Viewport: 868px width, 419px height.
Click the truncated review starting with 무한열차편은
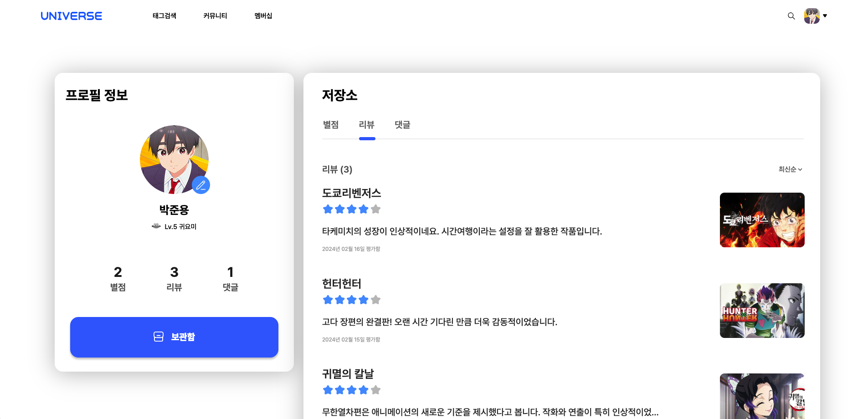490,412
